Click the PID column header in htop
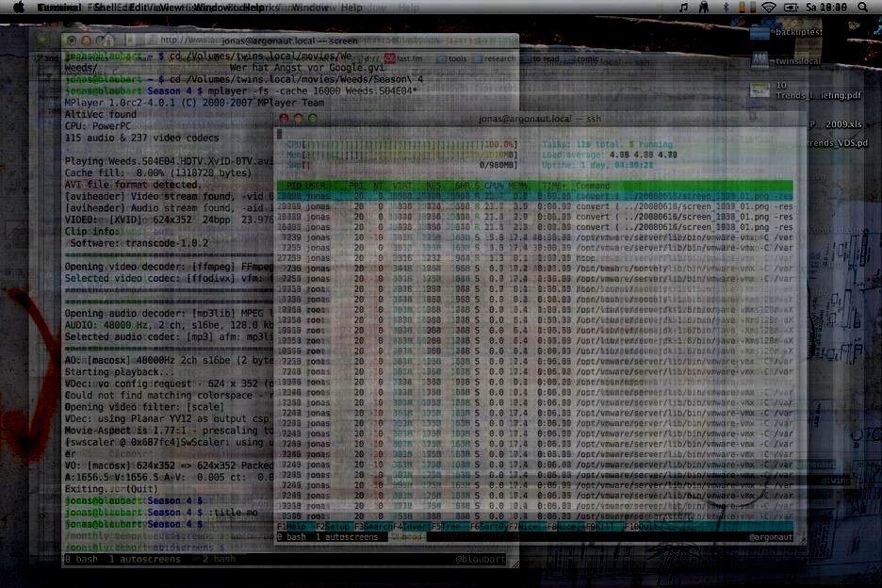 pyautogui.click(x=294, y=186)
